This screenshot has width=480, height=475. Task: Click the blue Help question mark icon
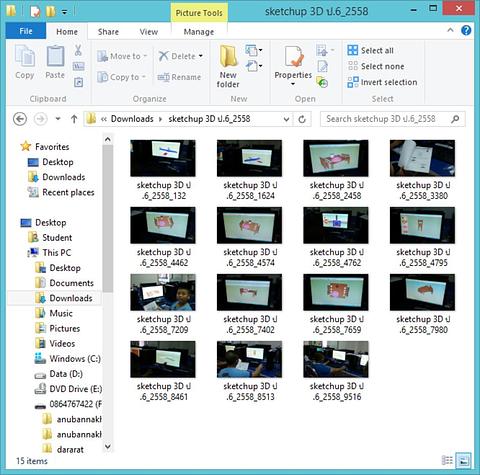pos(466,31)
